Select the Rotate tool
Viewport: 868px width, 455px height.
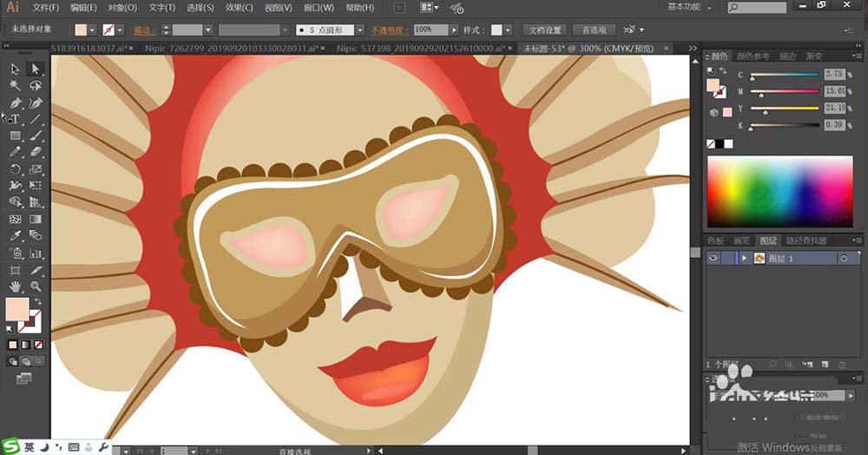click(x=16, y=169)
